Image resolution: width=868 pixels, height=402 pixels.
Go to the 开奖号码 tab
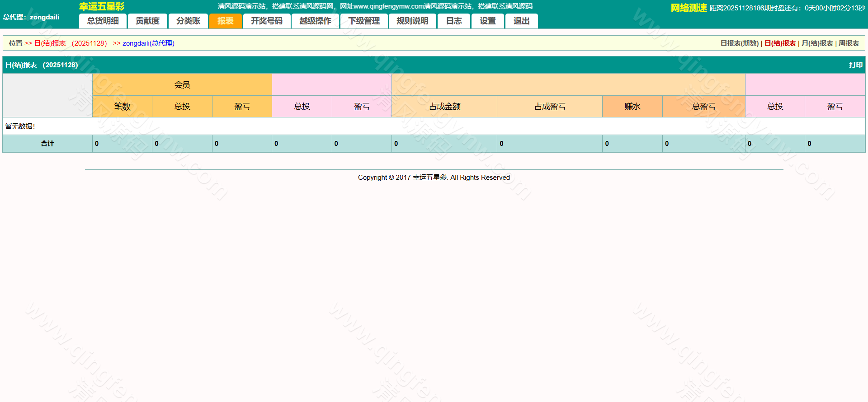tap(266, 21)
